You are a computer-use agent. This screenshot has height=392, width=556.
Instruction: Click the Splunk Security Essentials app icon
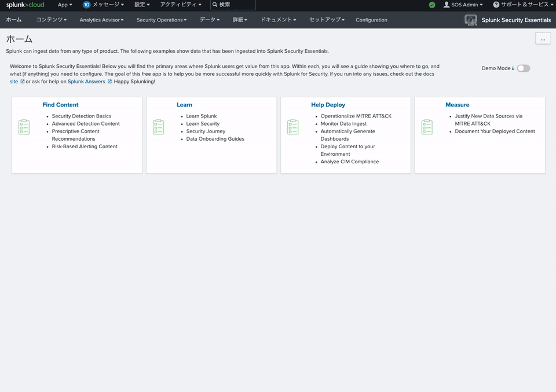coord(470,20)
